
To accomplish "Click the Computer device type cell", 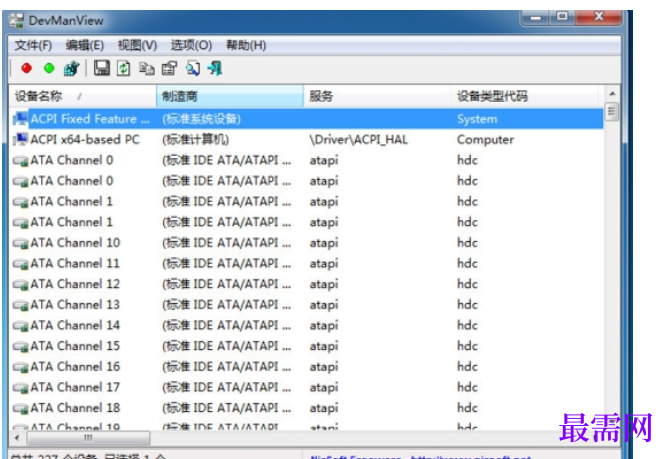I will tap(485, 139).
